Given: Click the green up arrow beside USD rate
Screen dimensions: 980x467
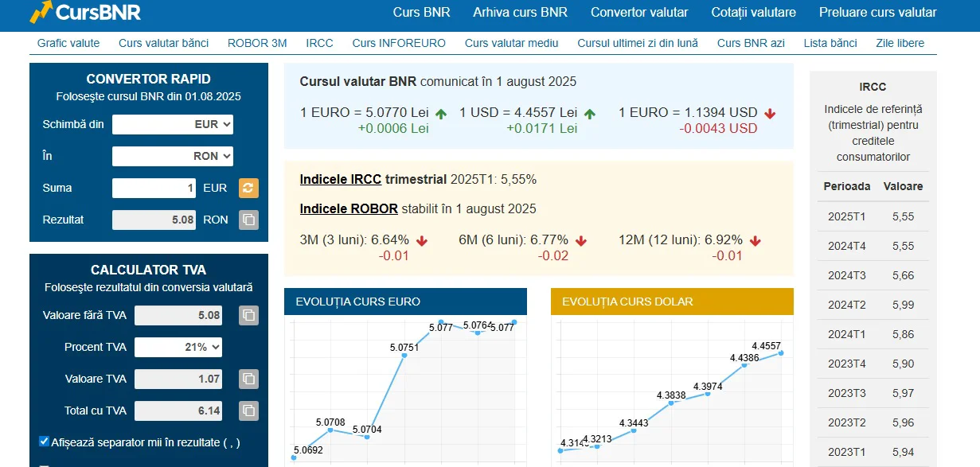Looking at the screenshot, I should pos(590,114).
